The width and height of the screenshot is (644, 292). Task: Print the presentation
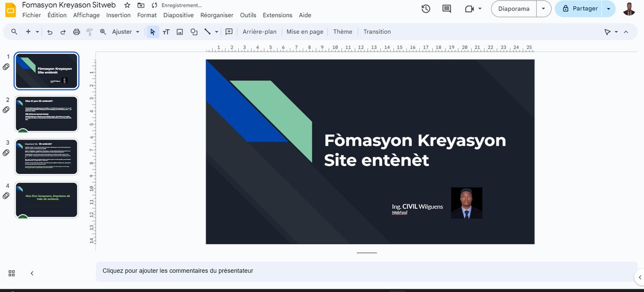pyautogui.click(x=76, y=32)
